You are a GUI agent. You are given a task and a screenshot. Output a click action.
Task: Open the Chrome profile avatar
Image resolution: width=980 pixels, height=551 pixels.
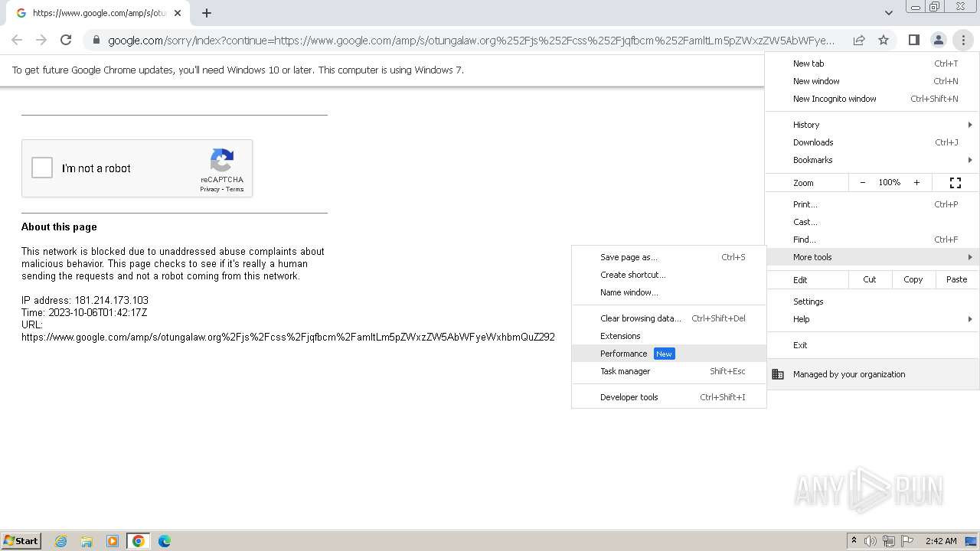[938, 40]
